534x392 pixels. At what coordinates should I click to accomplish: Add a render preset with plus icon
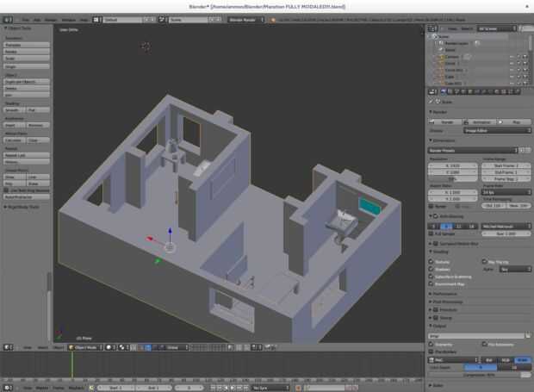coord(522,150)
